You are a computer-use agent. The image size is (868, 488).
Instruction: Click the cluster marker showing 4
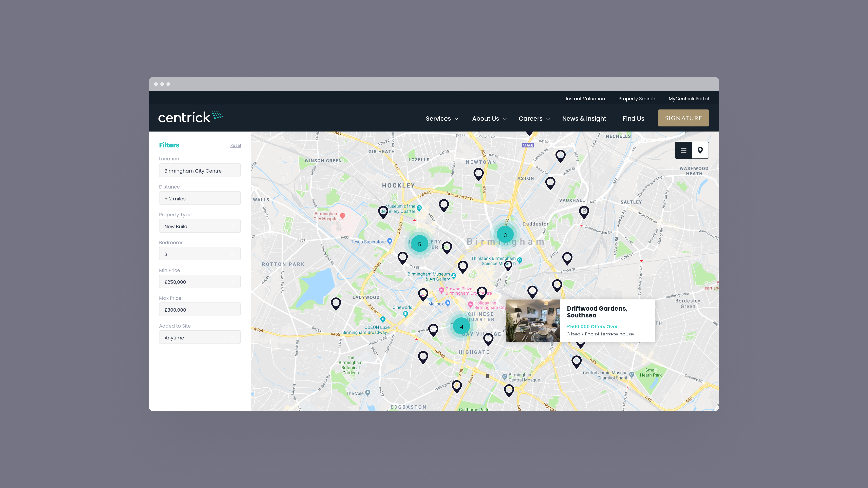pos(462,326)
